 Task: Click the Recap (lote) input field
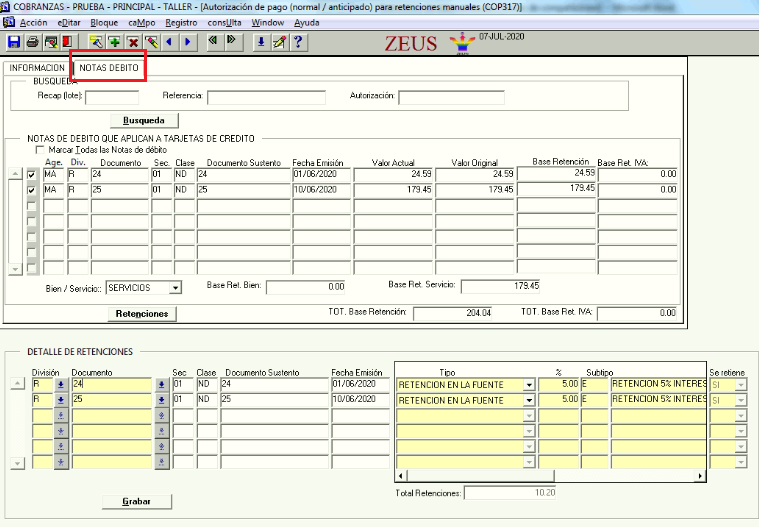[x=112, y=97]
